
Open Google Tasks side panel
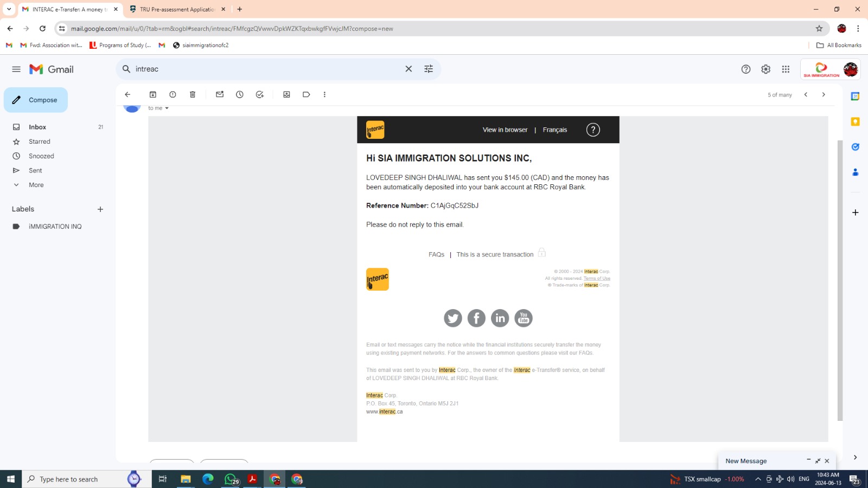855,147
